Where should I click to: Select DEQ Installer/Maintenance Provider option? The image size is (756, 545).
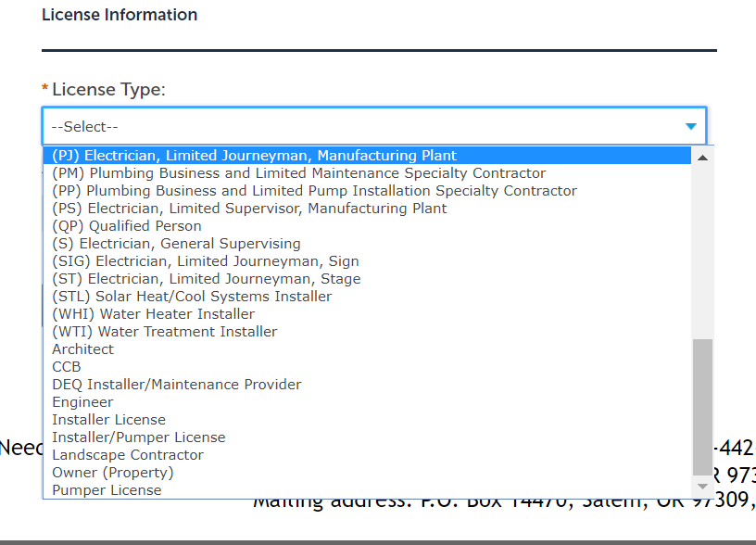177,385
